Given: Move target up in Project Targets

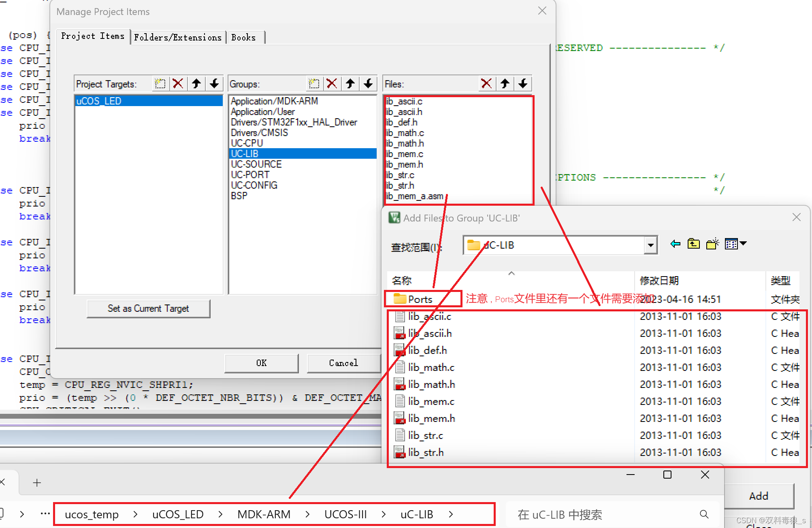Looking at the screenshot, I should (x=196, y=84).
